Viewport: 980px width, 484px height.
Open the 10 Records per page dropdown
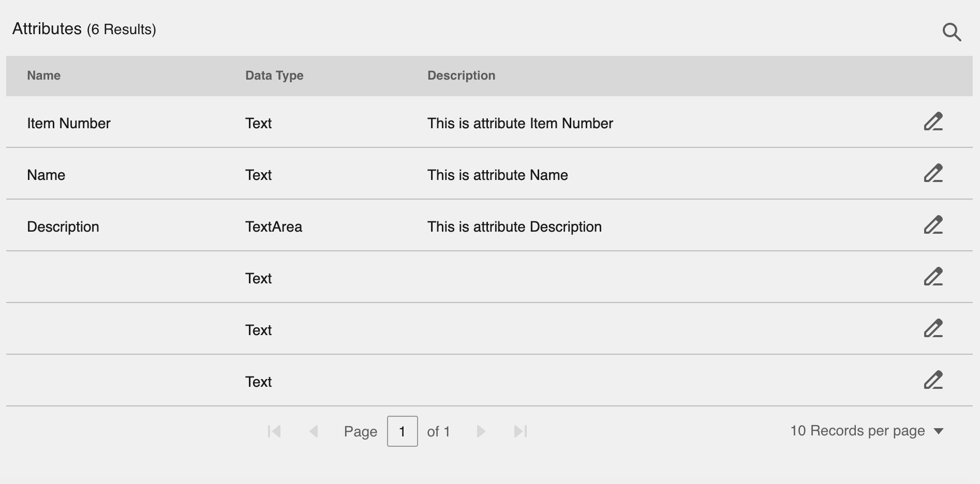pyautogui.click(x=867, y=431)
